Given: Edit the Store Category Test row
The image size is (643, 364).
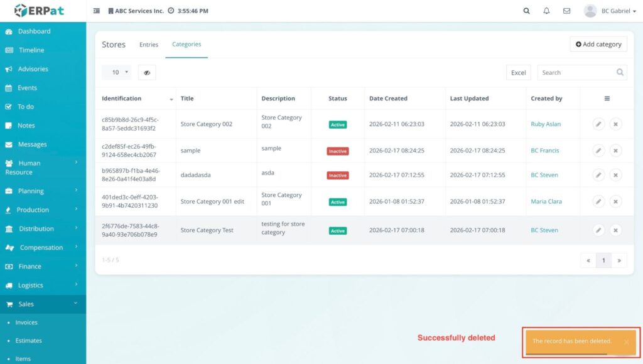Looking at the screenshot, I should (598, 230).
